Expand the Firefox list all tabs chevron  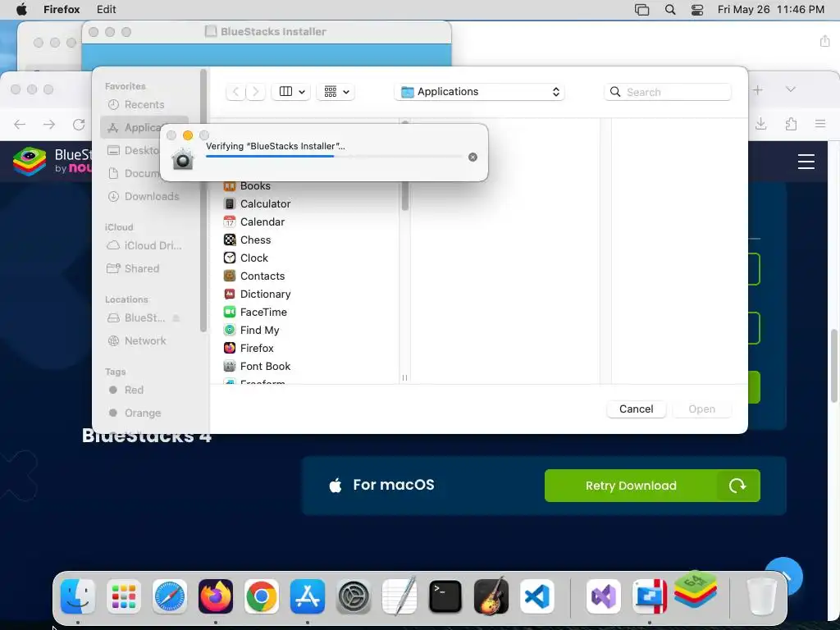(x=790, y=89)
